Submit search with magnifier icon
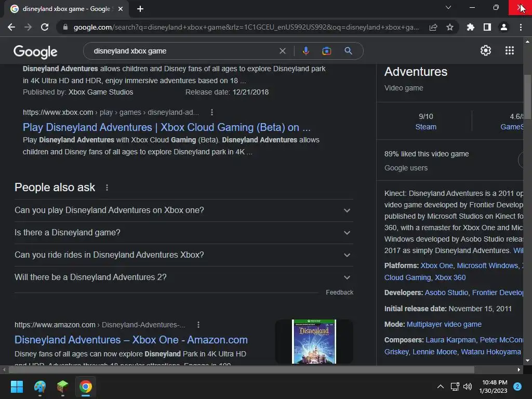This screenshot has height=399, width=532. [x=348, y=51]
